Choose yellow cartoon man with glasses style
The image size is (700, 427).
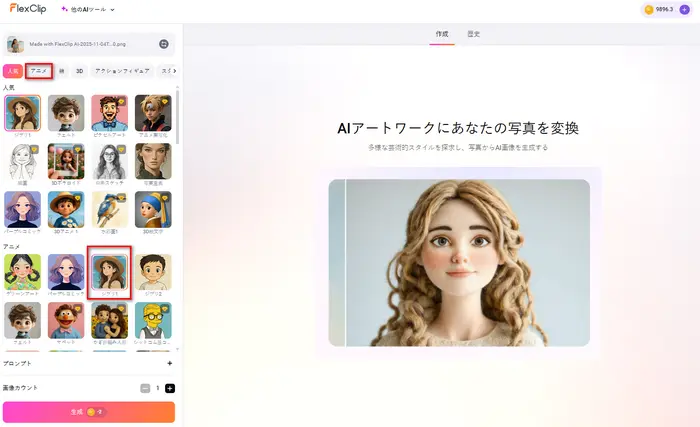click(153, 320)
